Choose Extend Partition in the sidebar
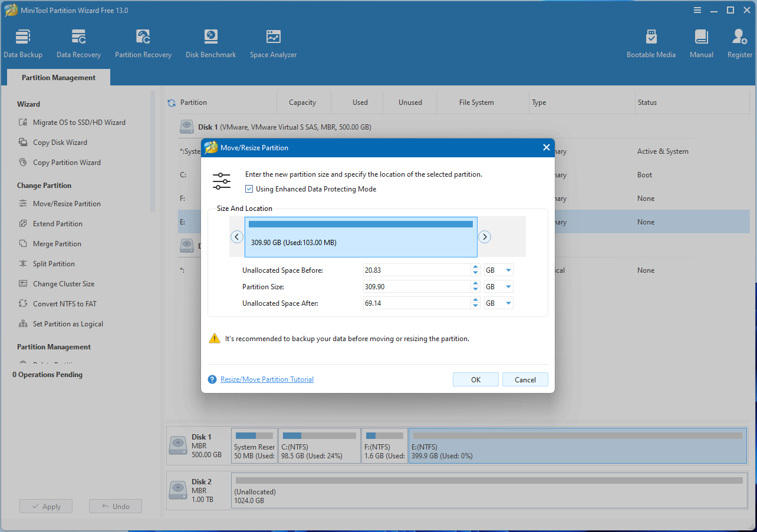Image resolution: width=757 pixels, height=532 pixels. pos(58,224)
